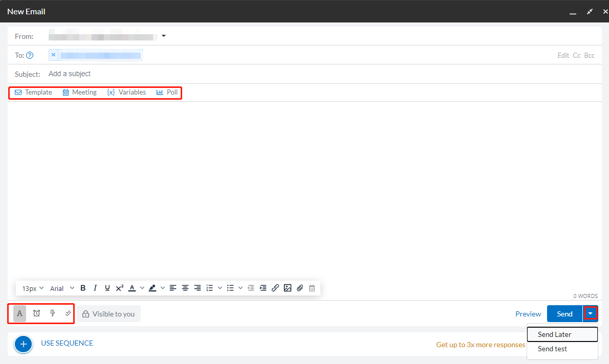Open the Arial font family dropdown

click(62, 288)
